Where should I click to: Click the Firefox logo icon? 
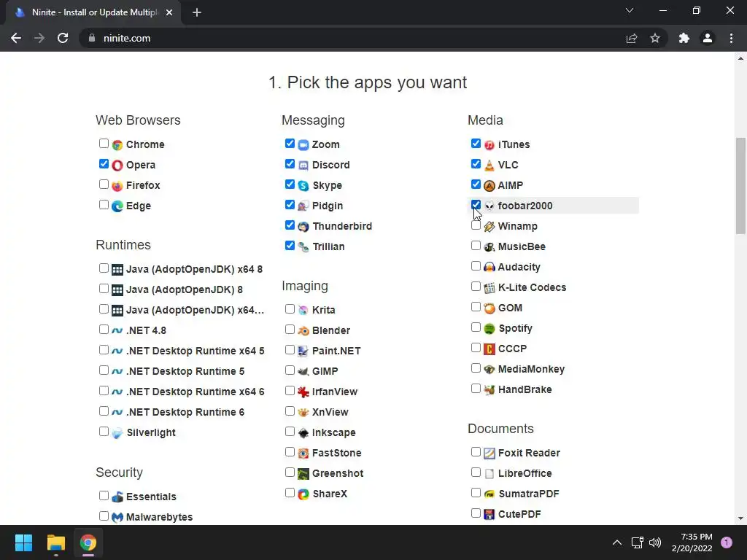[117, 186]
